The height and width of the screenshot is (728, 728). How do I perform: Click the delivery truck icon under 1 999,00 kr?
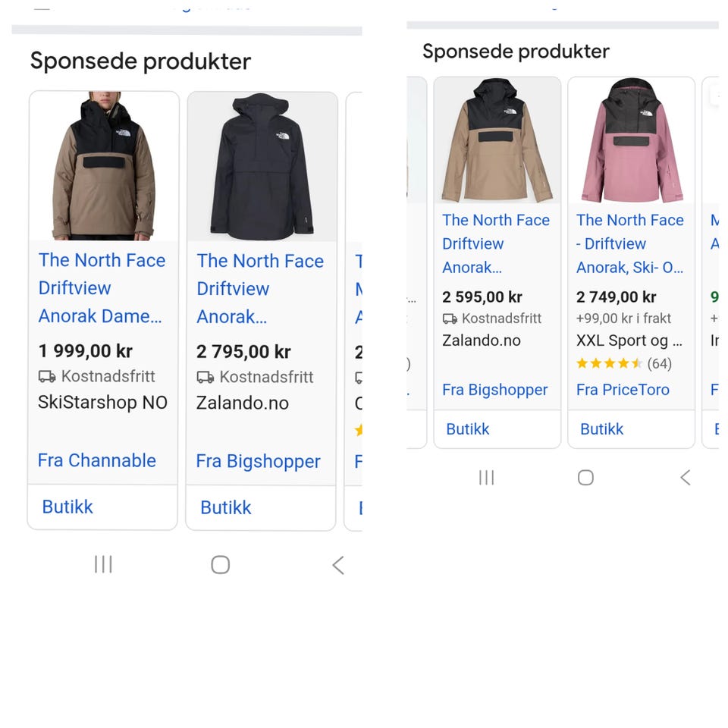[47, 377]
